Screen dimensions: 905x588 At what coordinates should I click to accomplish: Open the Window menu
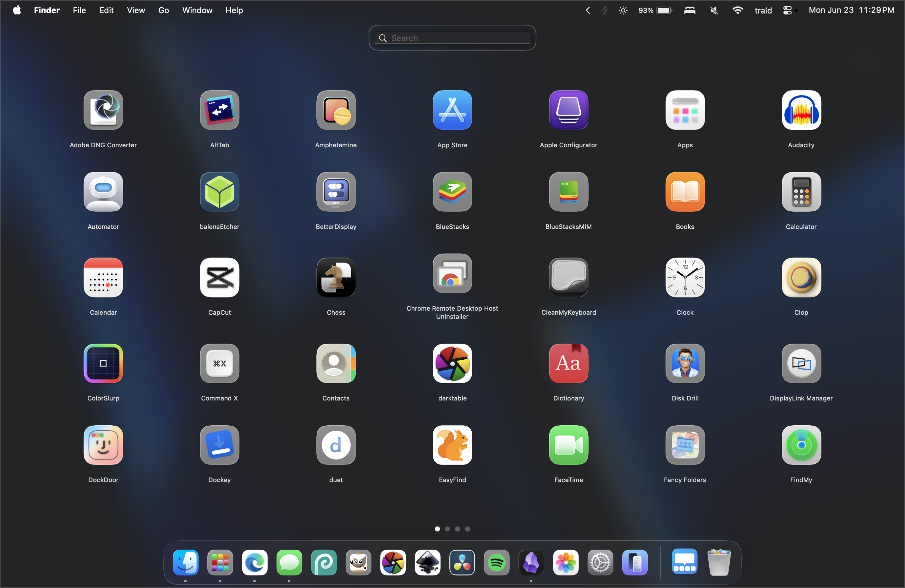(x=197, y=10)
